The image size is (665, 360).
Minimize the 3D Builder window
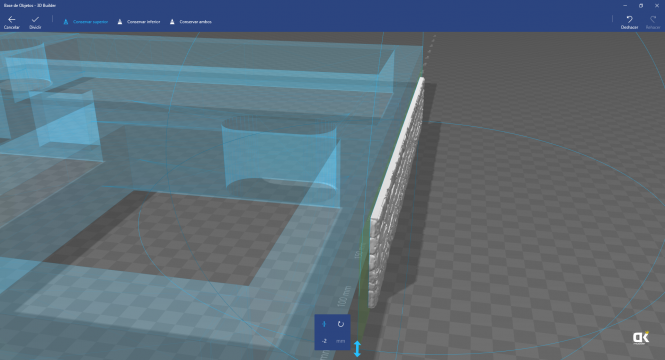625,6
